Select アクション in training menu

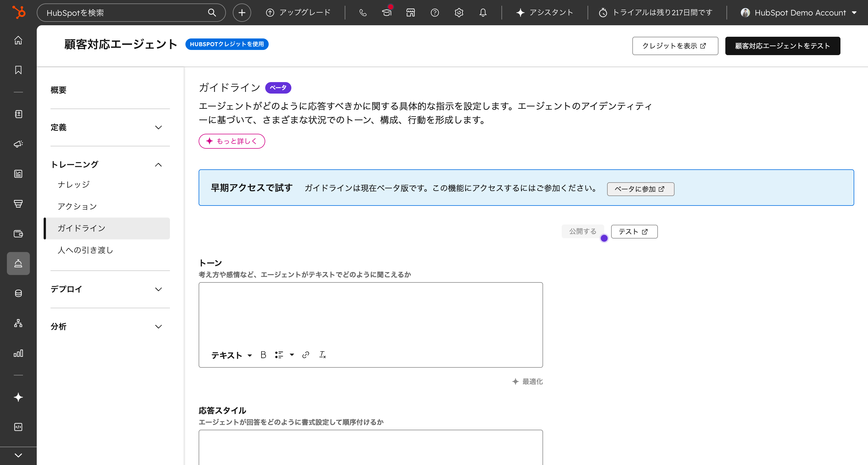pos(77,206)
